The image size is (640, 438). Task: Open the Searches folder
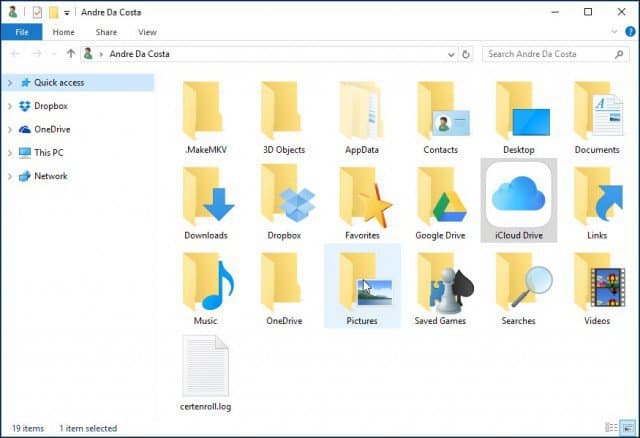point(519,289)
